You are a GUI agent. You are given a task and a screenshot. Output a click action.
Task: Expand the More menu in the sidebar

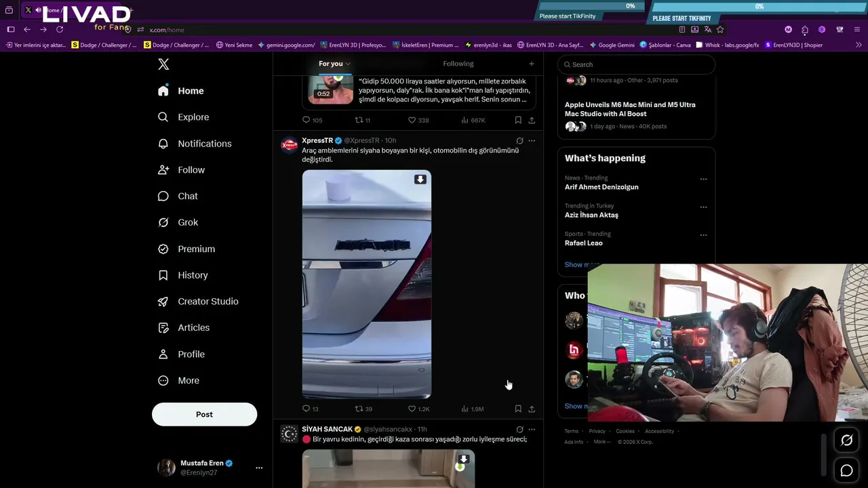pos(178,381)
